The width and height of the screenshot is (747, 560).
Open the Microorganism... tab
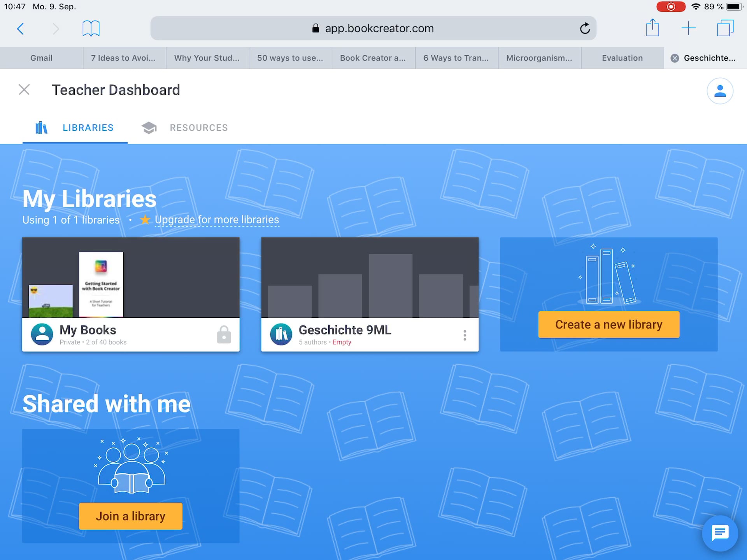[x=540, y=58]
